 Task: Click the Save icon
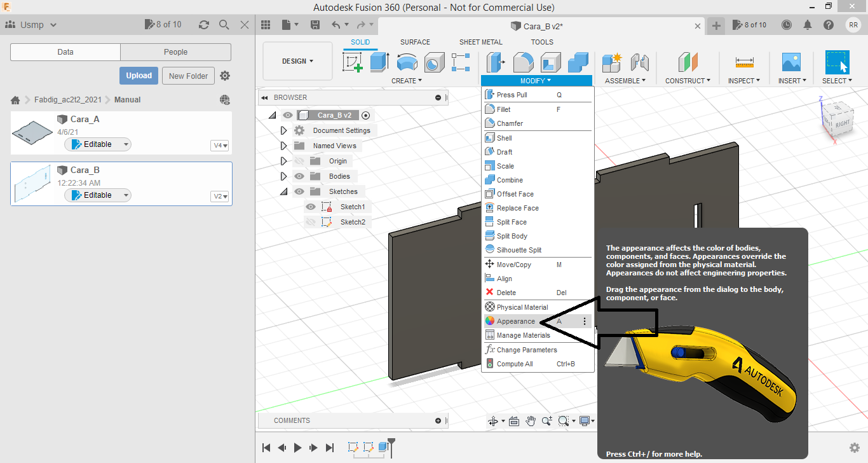(x=315, y=25)
